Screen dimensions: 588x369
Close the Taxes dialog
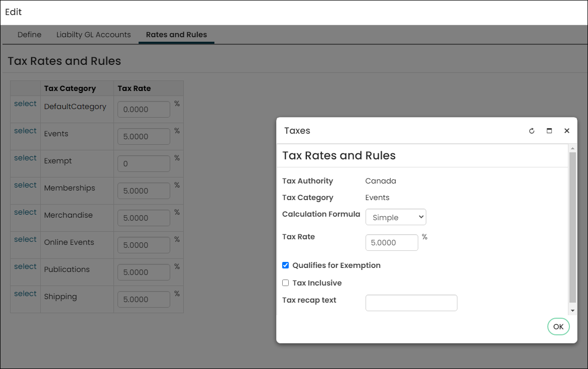(566, 131)
